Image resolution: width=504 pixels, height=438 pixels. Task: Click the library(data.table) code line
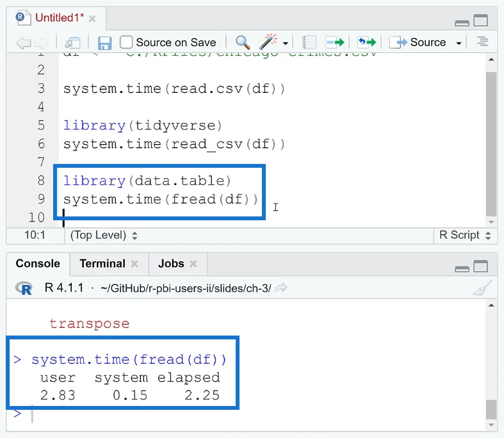pyautogui.click(x=147, y=181)
